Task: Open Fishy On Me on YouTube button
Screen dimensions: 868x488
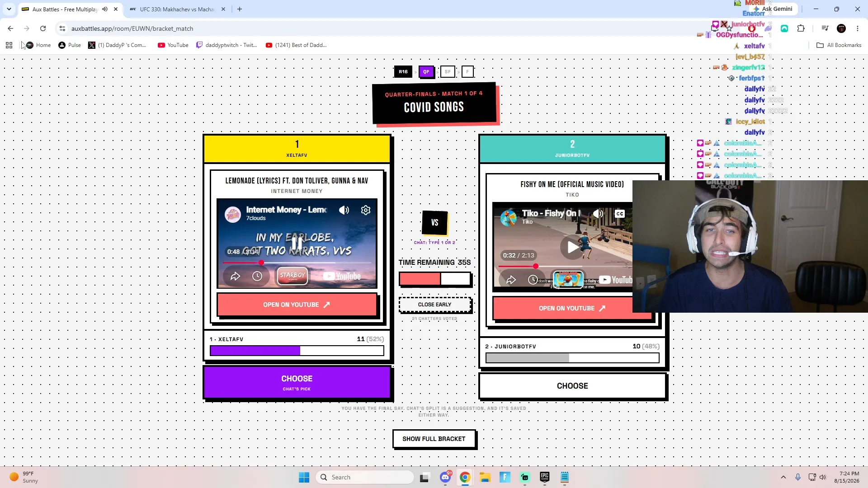Action: click(571, 308)
